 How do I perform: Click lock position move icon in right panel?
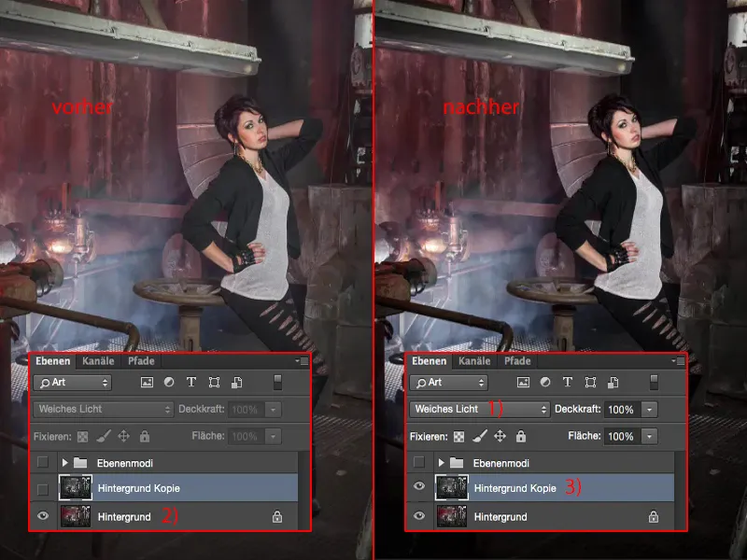500,436
